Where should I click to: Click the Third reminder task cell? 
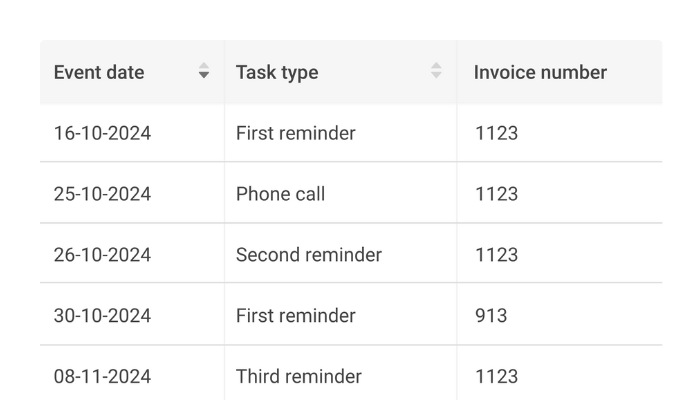click(299, 377)
